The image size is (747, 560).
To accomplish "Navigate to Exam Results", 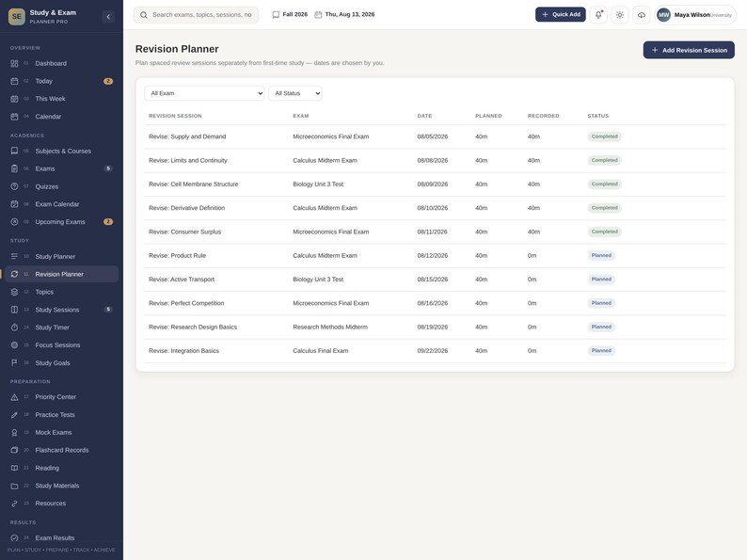I will (x=61, y=537).
